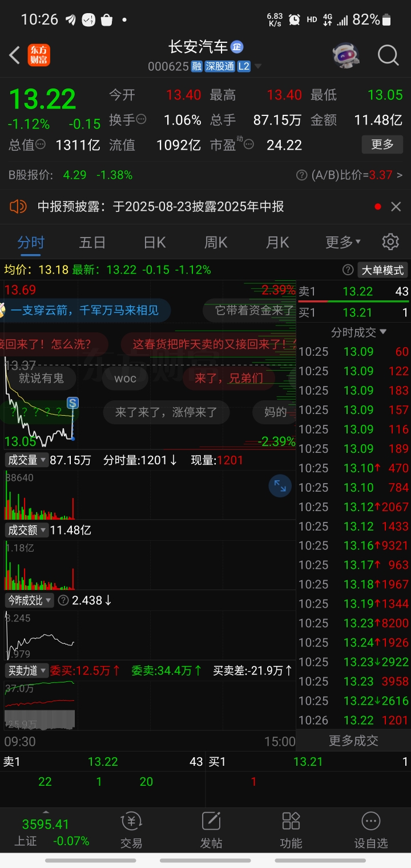The width and height of the screenshot is (411, 868).
Task: Open the 分时成交 dropdown
Action: point(358,332)
